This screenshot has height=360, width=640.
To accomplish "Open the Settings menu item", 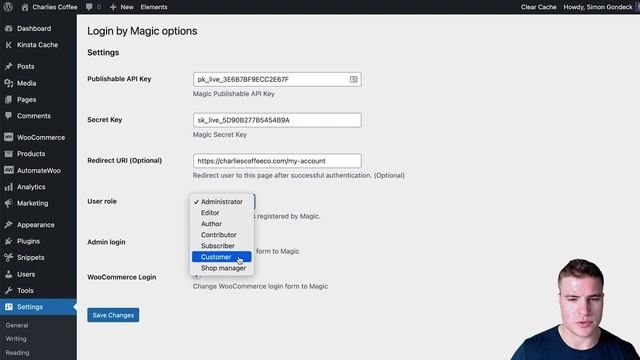I will tap(38, 307).
